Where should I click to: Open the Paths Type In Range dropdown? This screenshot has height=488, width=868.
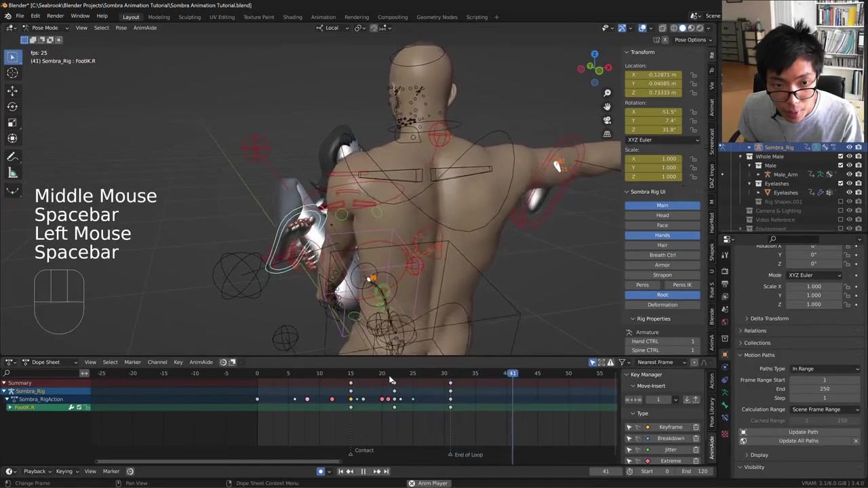(825, 369)
